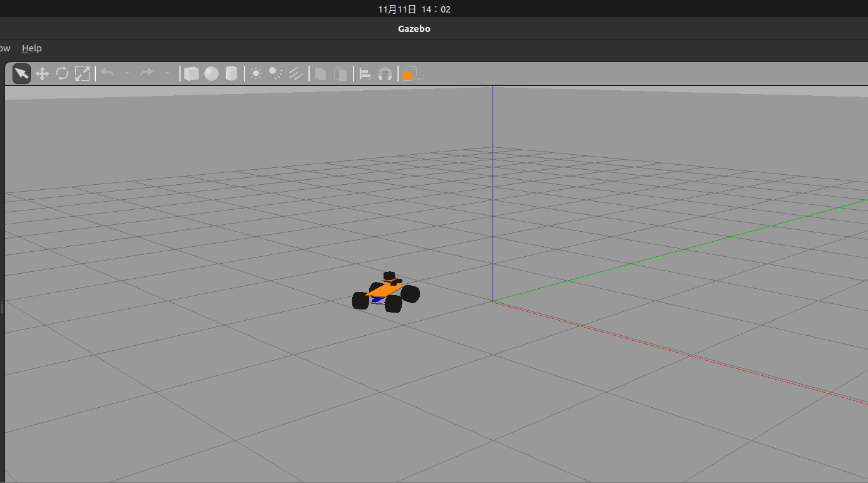
Task: Click the paste icon in toolbar
Action: click(340, 74)
